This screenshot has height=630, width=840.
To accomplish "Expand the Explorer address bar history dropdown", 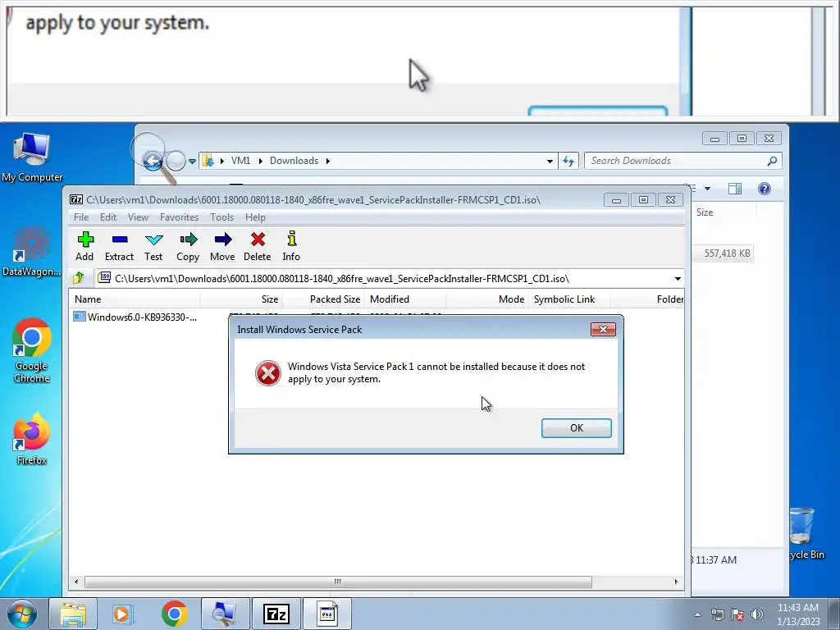I will click(550, 161).
